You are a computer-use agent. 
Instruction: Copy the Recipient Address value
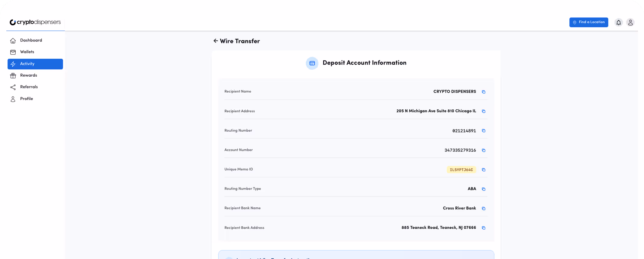coord(483,111)
